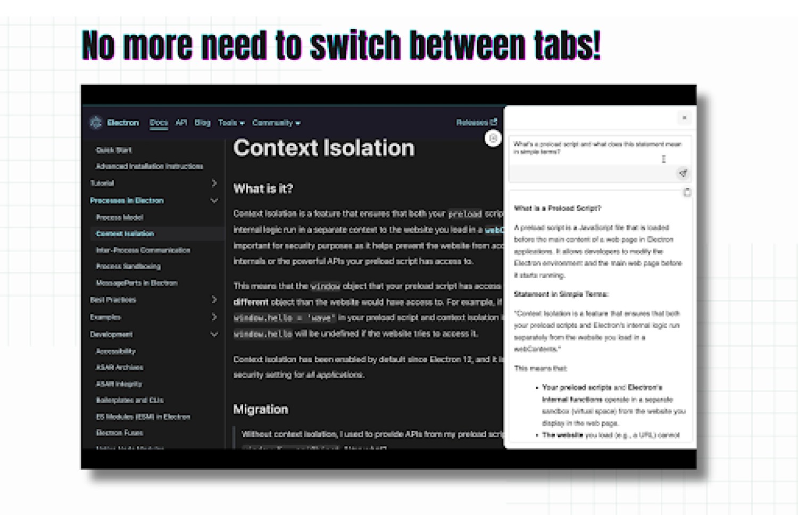Image resolution: width=798 pixels, height=532 pixels.
Task: Open the Process Model page
Action: [x=120, y=218]
